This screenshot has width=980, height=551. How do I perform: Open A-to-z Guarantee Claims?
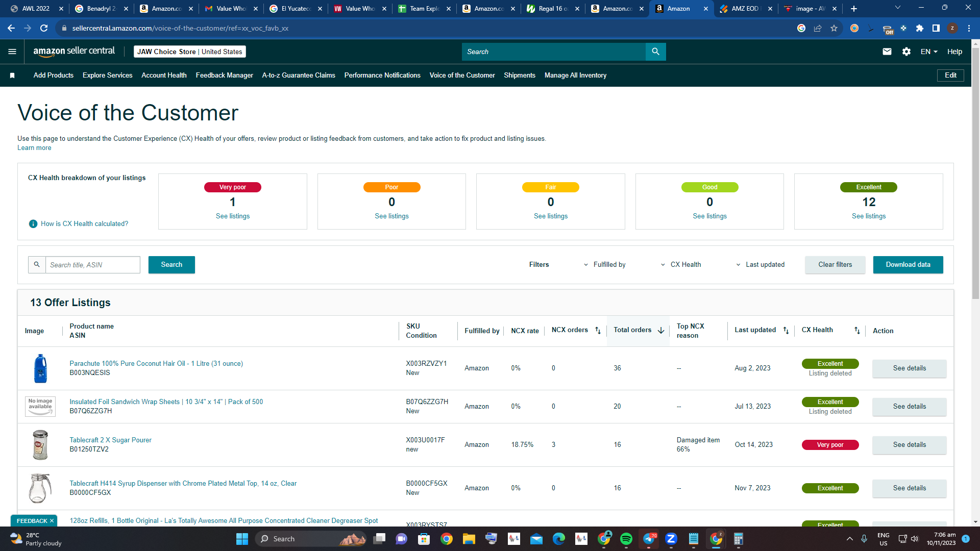[x=299, y=76]
